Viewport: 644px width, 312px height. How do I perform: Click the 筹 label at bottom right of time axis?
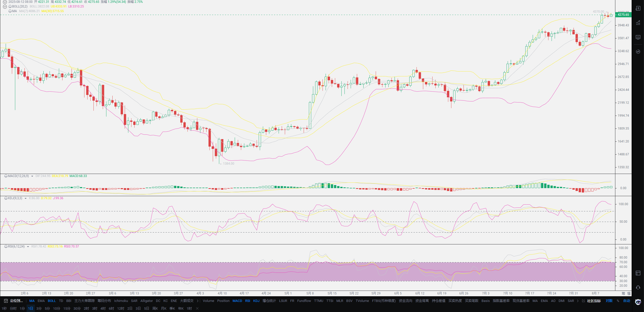tap(623, 293)
